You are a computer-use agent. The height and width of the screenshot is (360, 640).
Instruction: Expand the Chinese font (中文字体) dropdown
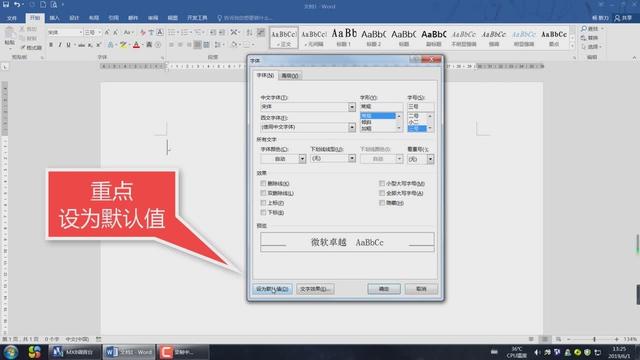click(x=352, y=107)
